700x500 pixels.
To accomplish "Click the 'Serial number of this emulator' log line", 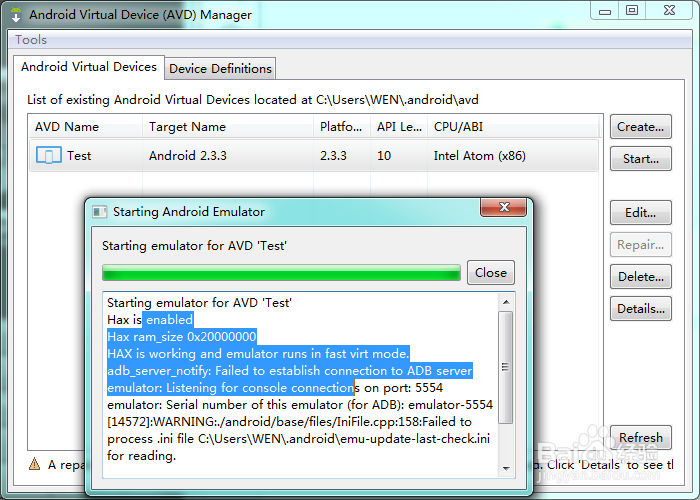I will point(300,404).
